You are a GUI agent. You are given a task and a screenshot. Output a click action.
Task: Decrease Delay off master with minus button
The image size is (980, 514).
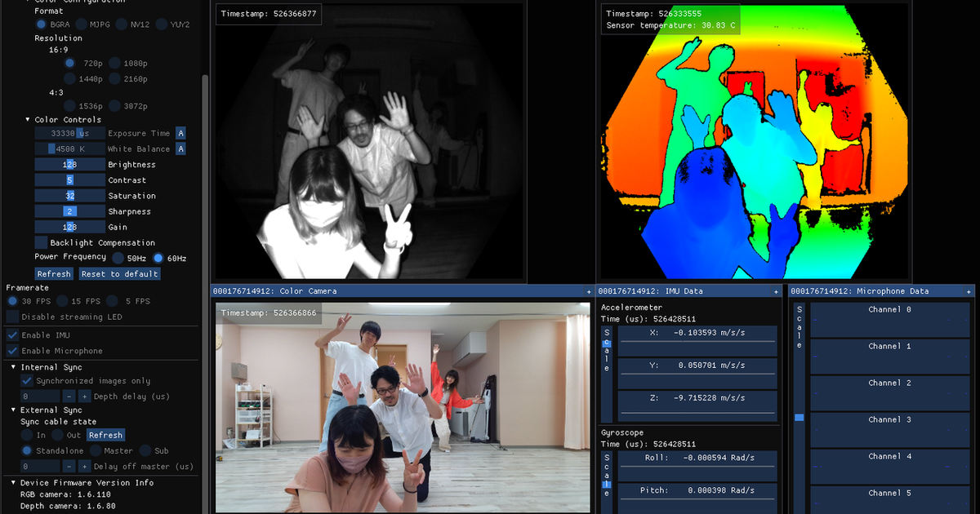tap(69, 467)
